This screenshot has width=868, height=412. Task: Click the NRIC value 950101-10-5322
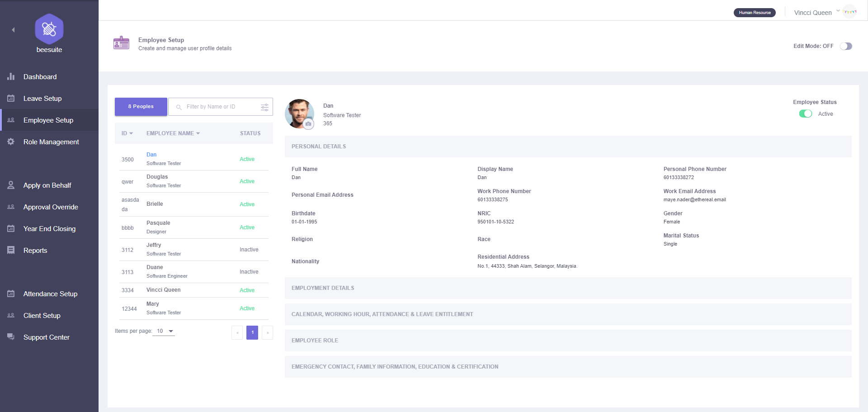pyautogui.click(x=495, y=222)
